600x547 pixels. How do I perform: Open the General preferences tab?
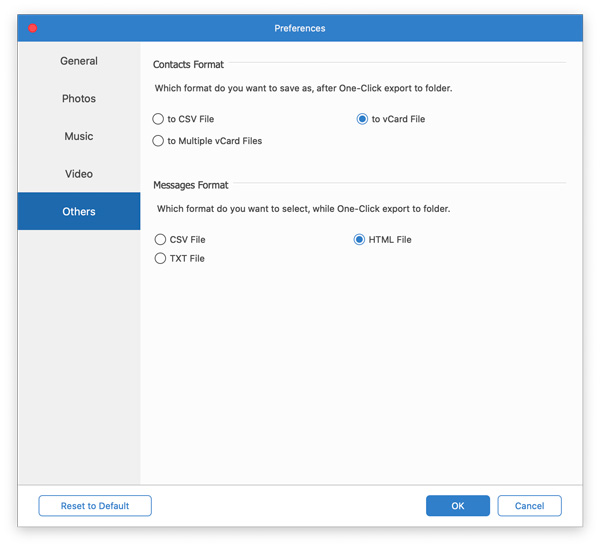click(79, 61)
